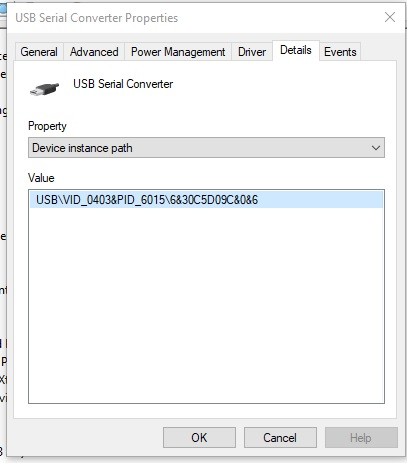Click the Value field label

click(41, 178)
